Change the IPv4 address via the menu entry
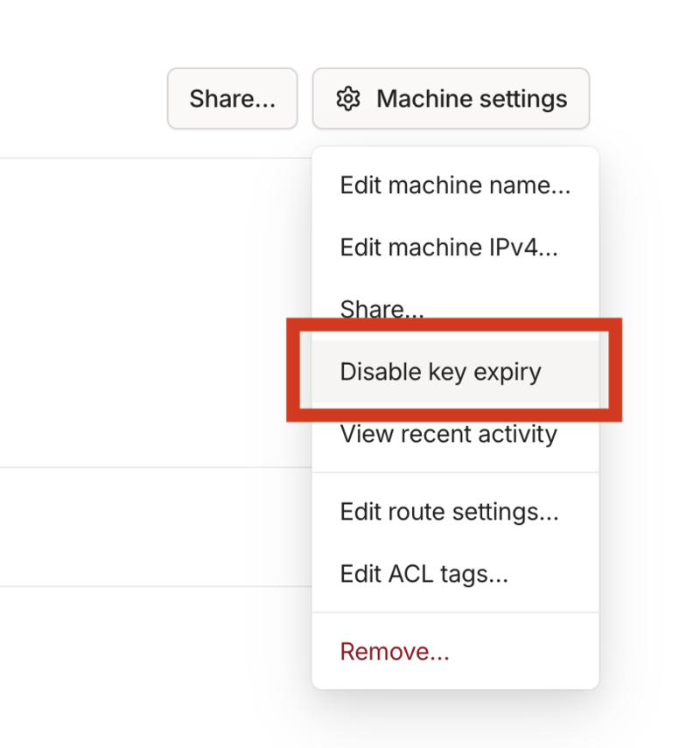 [x=449, y=248]
